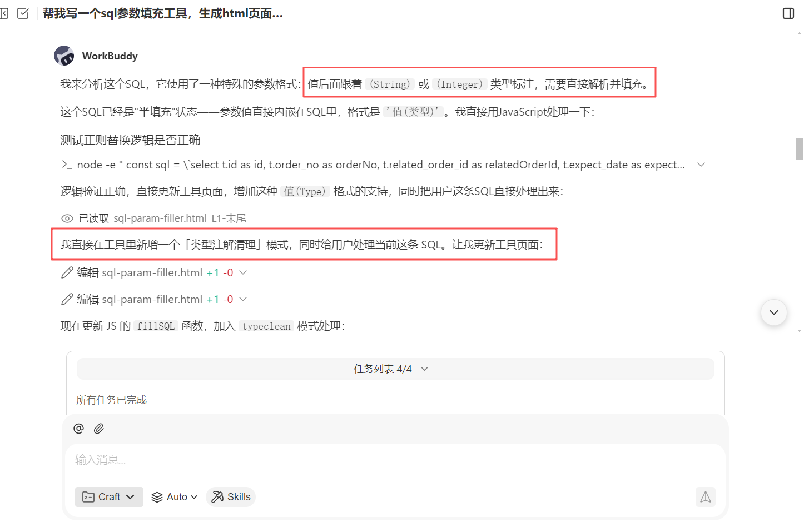Click the WorkBuddy name label
This screenshot has width=804, height=532.
pyautogui.click(x=110, y=56)
